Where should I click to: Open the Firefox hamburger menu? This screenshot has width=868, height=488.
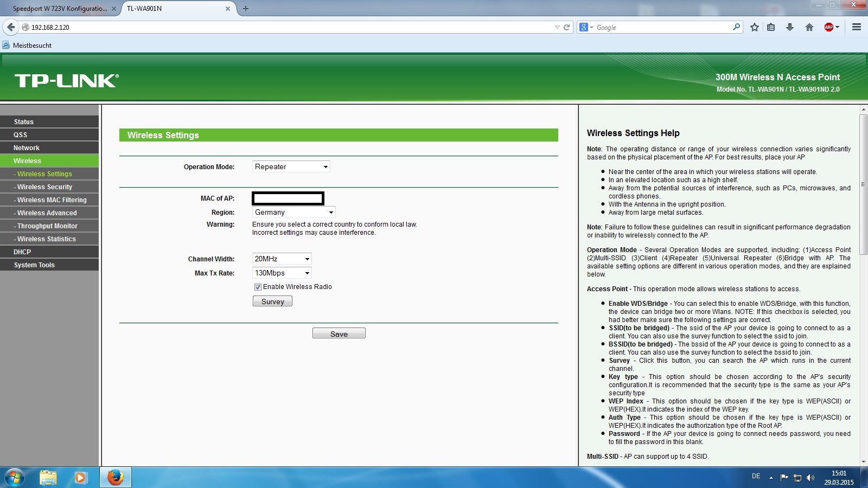click(x=857, y=27)
